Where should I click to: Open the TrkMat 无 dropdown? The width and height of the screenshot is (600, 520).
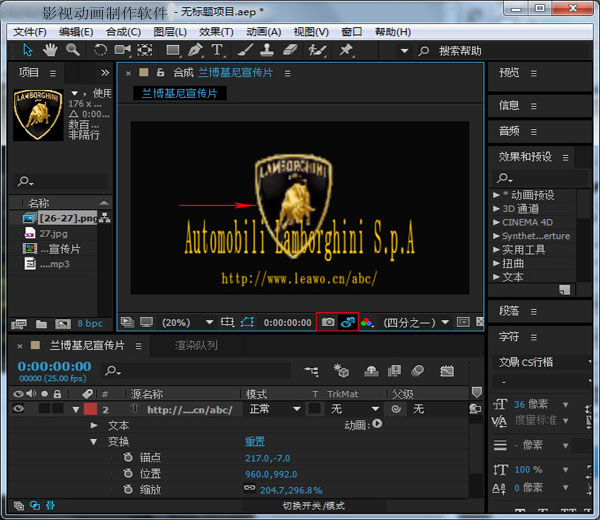pyautogui.click(x=354, y=409)
